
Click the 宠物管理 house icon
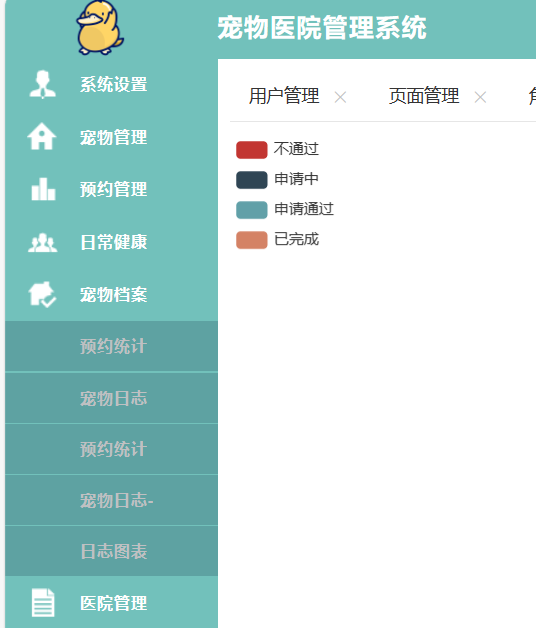42,137
